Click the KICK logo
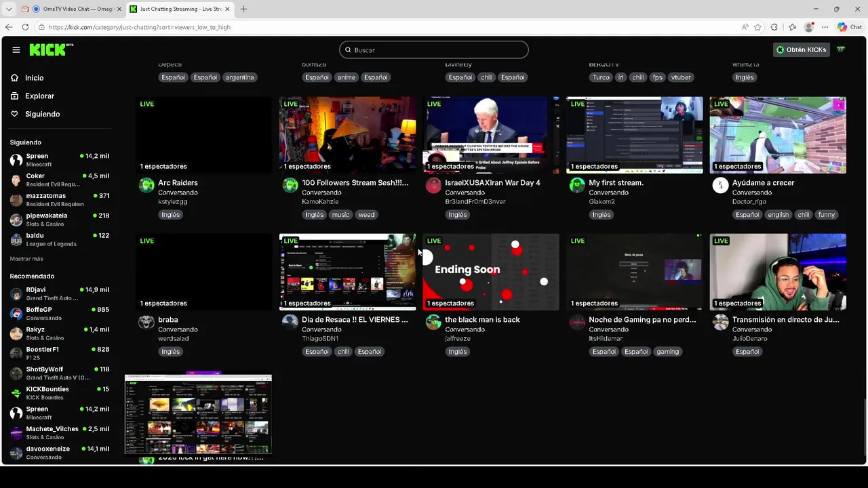Viewport: 868px width, 488px height. click(52, 49)
